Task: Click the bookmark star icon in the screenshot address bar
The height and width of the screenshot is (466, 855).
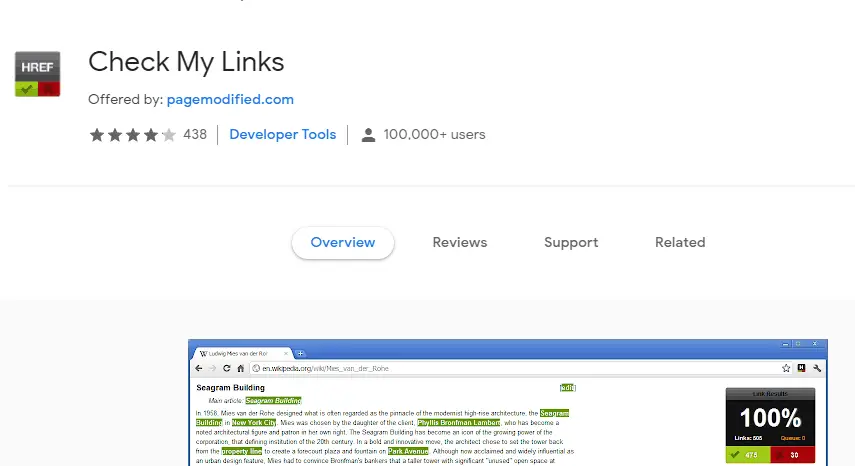Action: coord(786,368)
